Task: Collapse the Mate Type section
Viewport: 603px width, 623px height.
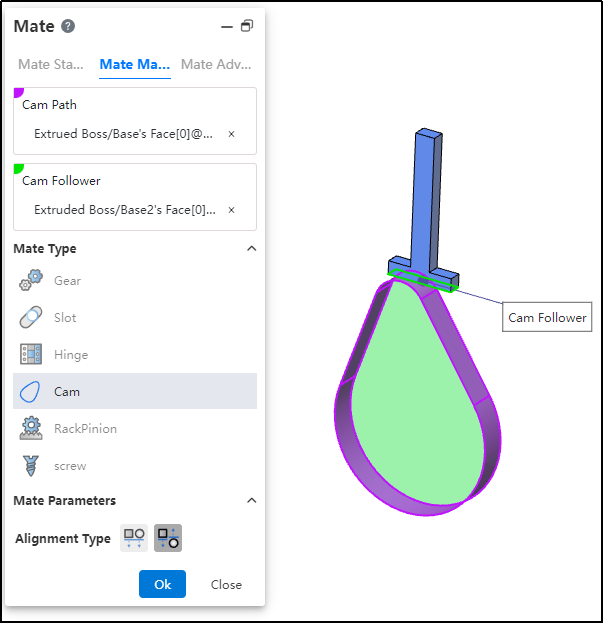Action: [x=251, y=249]
